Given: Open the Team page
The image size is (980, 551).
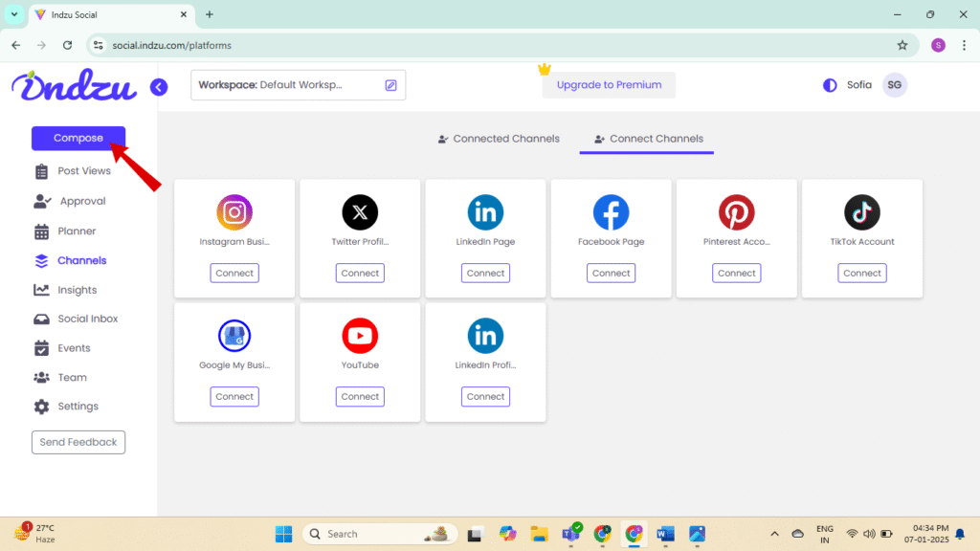Looking at the screenshot, I should click(x=60, y=377).
